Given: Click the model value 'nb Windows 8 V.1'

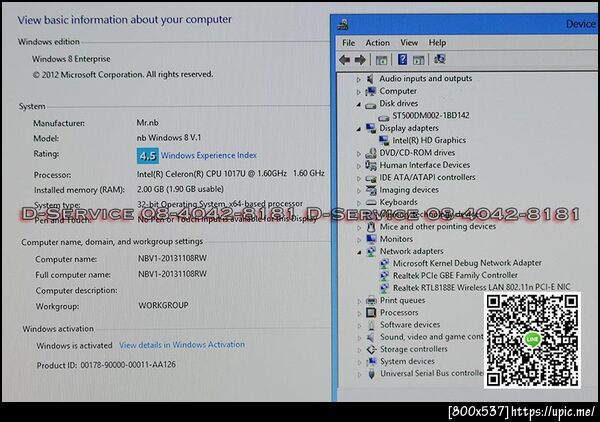Looking at the screenshot, I should 169,138.
